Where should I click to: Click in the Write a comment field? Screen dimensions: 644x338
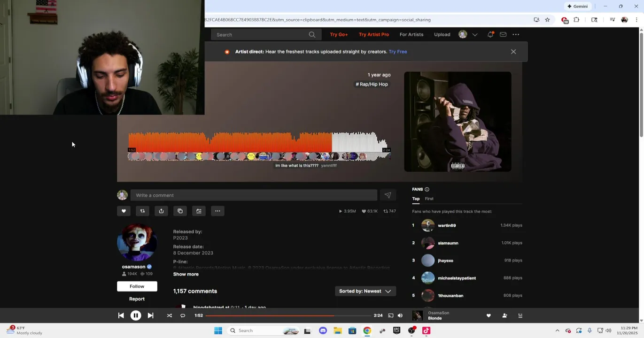click(254, 195)
